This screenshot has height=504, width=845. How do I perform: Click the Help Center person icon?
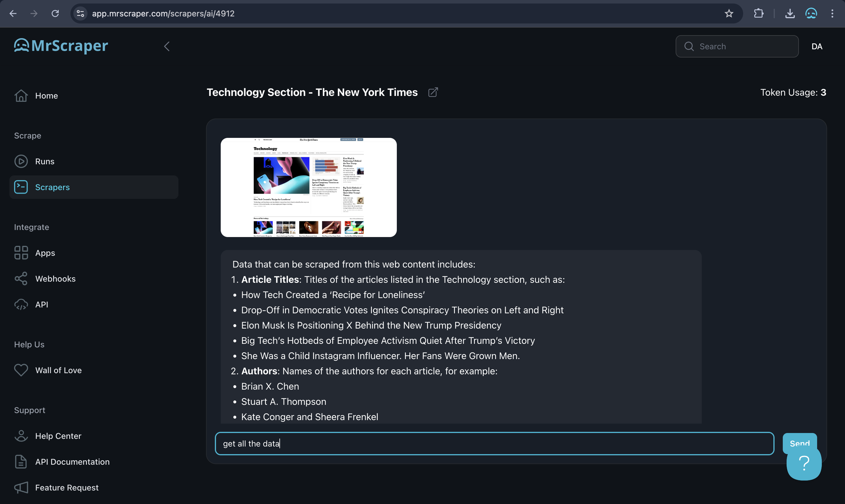(21, 436)
